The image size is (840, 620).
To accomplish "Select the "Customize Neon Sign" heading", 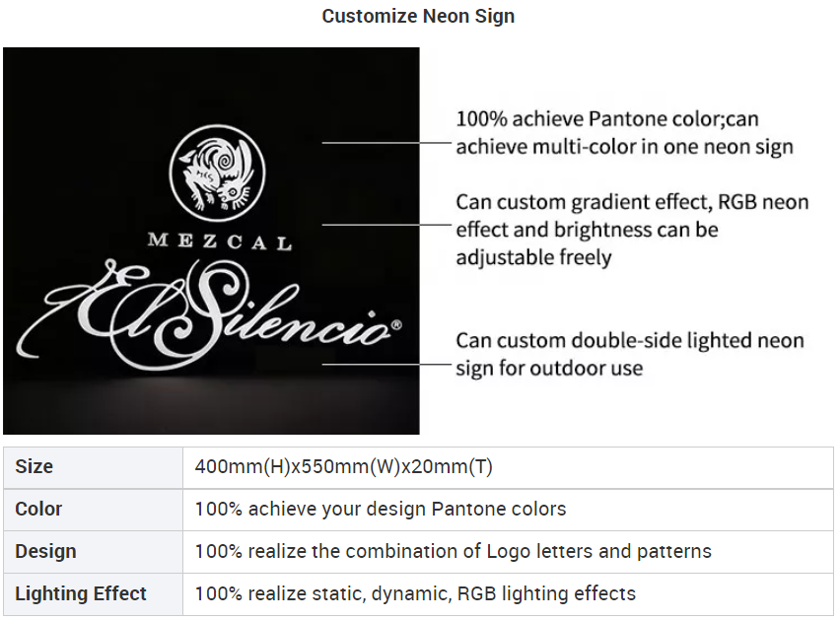I will [x=418, y=17].
